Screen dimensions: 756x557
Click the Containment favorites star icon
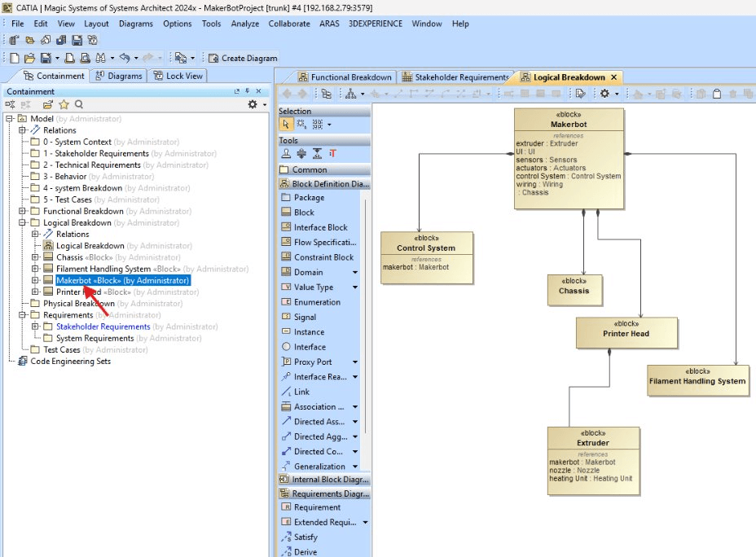point(64,104)
